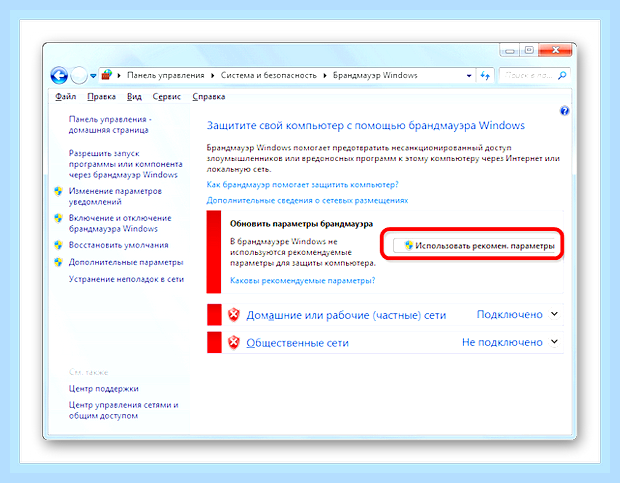This screenshot has height=483, width=620.
Task: Expand the home or work networks section chevron
Action: pyautogui.click(x=554, y=314)
